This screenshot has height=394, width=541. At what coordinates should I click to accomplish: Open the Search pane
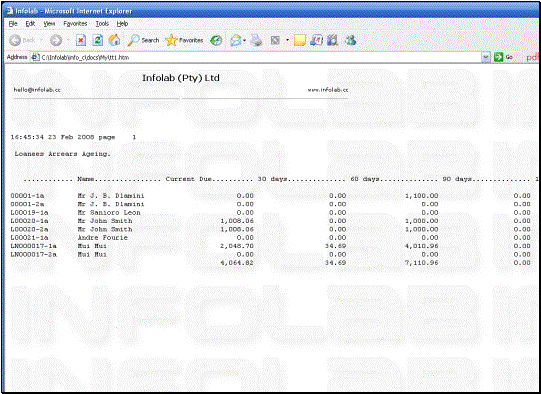click(x=143, y=40)
